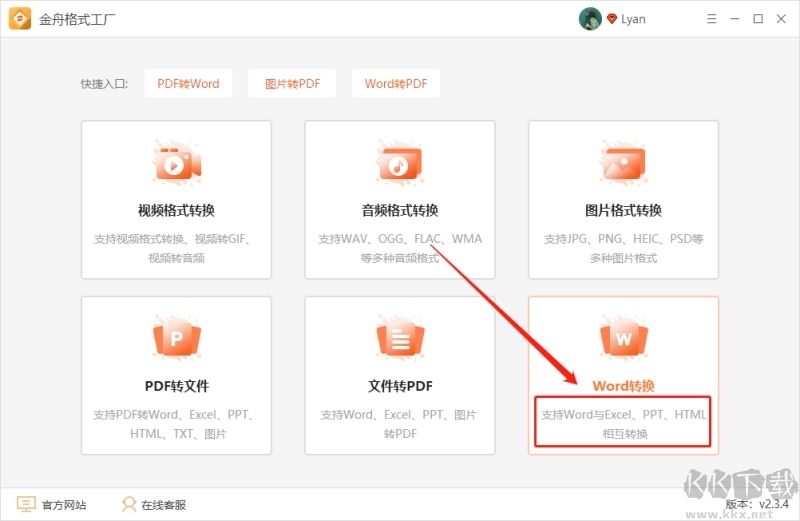Select 音频格式转换 title
This screenshot has width=800, height=521.
[x=400, y=210]
